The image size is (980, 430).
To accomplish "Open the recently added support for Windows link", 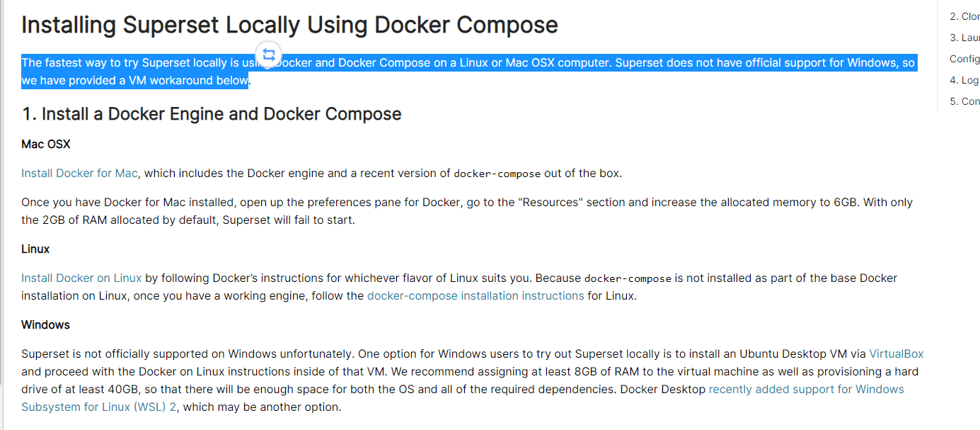I will (806, 389).
